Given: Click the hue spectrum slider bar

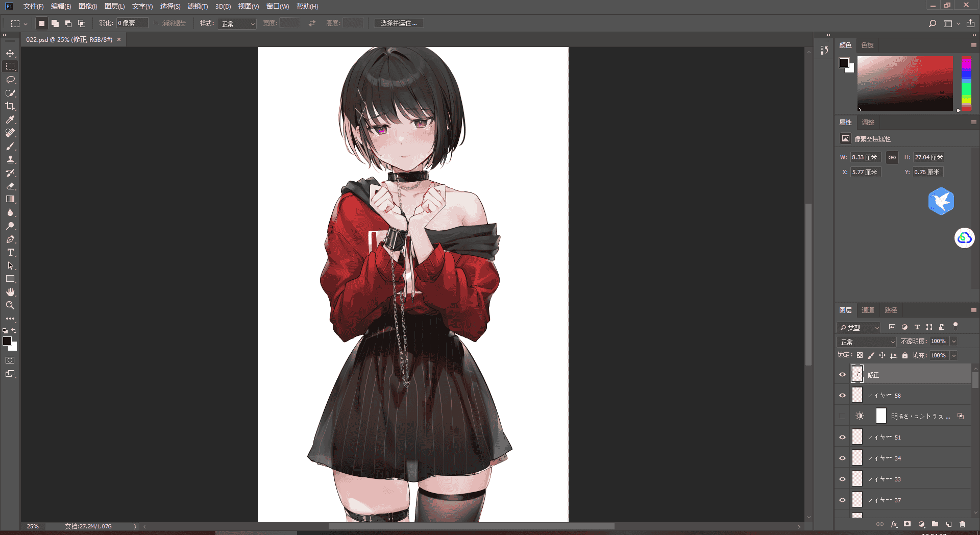Looking at the screenshot, I should click(966, 84).
